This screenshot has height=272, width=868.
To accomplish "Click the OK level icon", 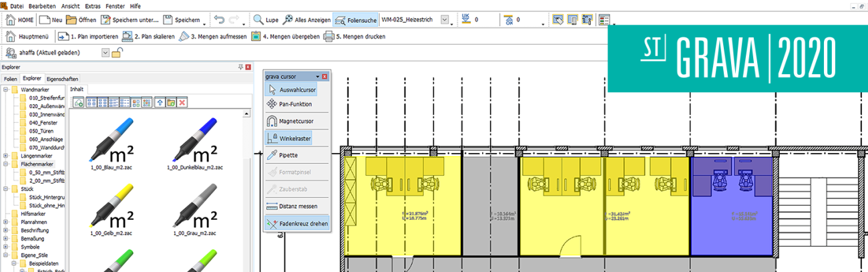I will coord(507,20).
